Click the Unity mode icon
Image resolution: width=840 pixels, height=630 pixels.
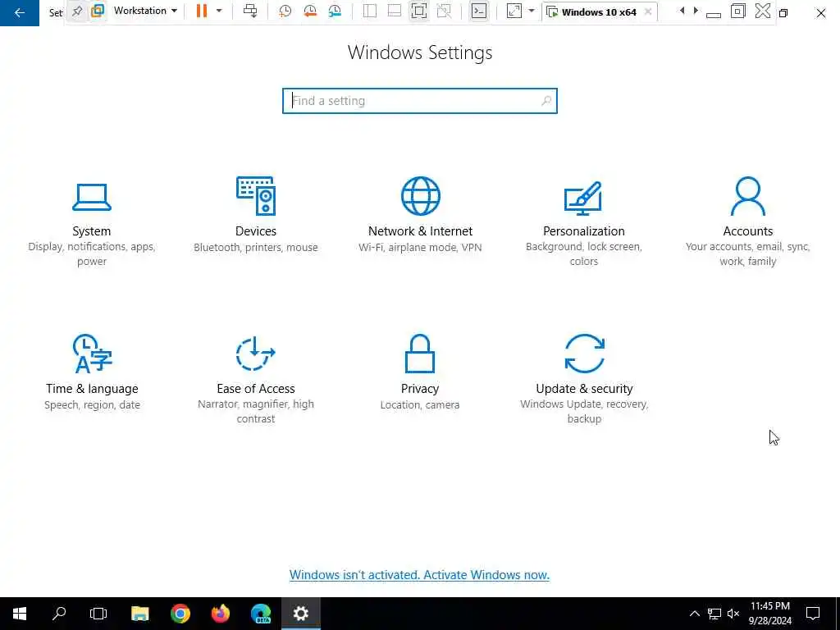[x=444, y=11]
